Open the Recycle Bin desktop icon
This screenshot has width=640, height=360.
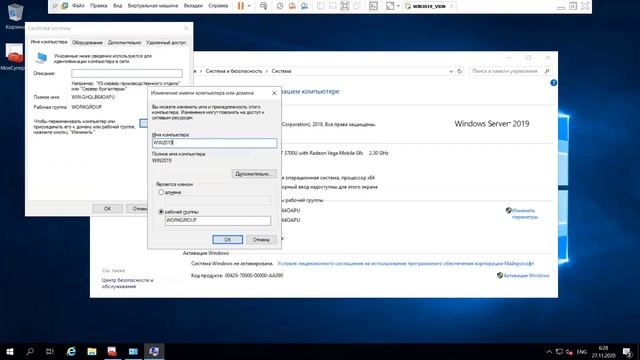15,16
